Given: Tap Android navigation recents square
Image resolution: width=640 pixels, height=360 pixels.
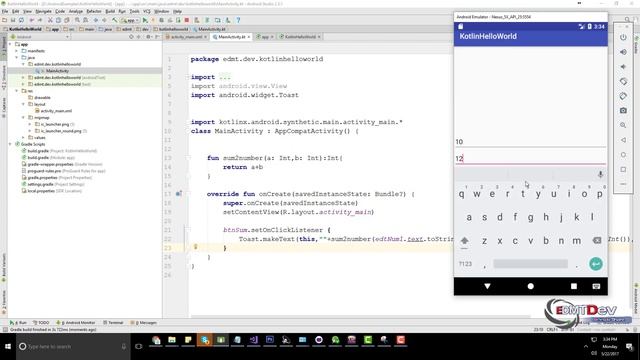Looking at the screenshot, I should click(x=574, y=286).
